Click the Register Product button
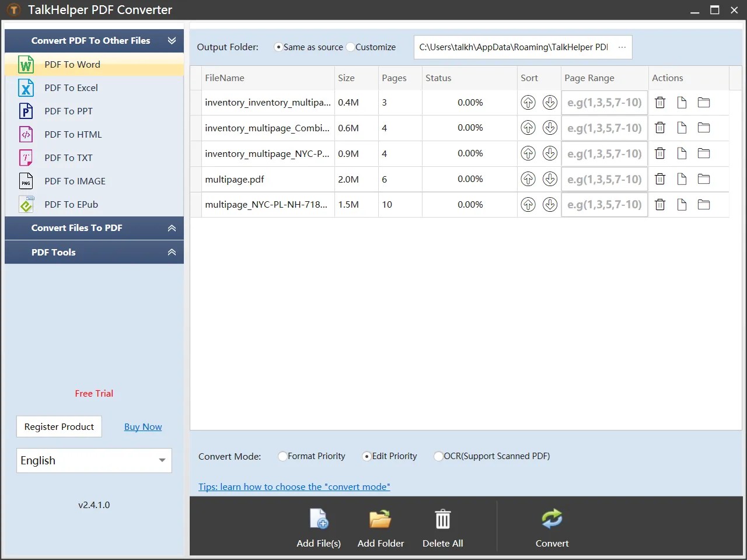This screenshot has width=747, height=560. click(x=59, y=426)
